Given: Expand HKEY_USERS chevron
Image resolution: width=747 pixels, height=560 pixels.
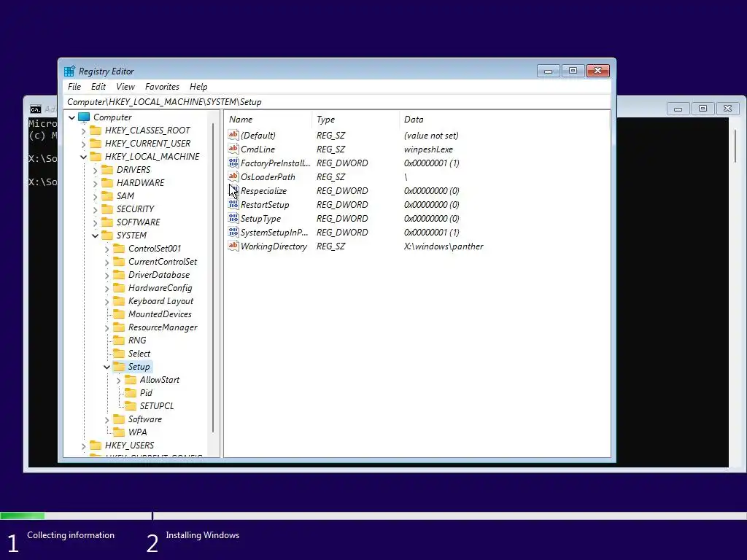Looking at the screenshot, I should 84,446.
